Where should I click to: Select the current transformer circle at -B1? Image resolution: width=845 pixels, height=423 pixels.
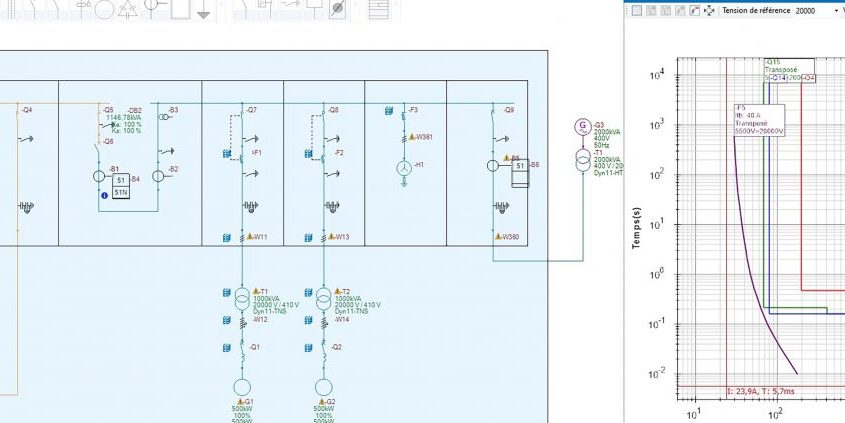99,176
